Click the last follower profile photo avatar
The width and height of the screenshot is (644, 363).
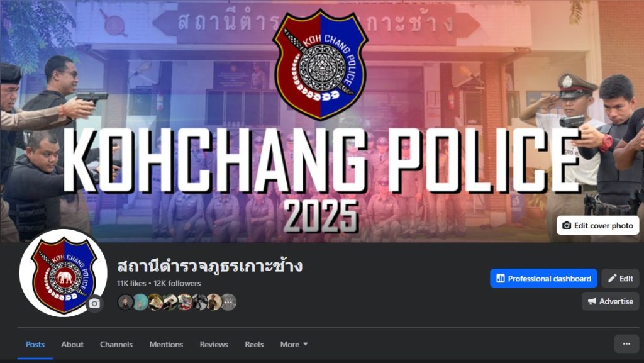click(x=214, y=302)
